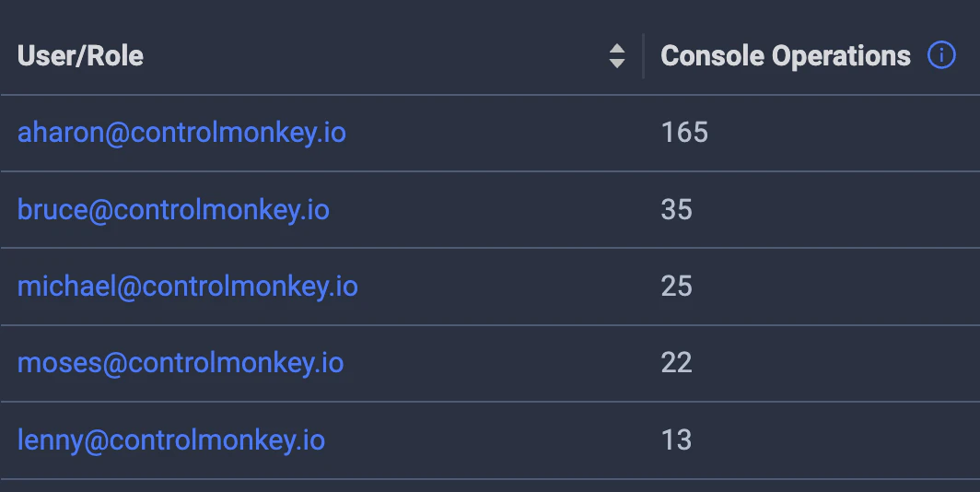Open the Console Operations info tooltip icon
Image resolution: width=980 pixels, height=492 pixels.
(940, 56)
